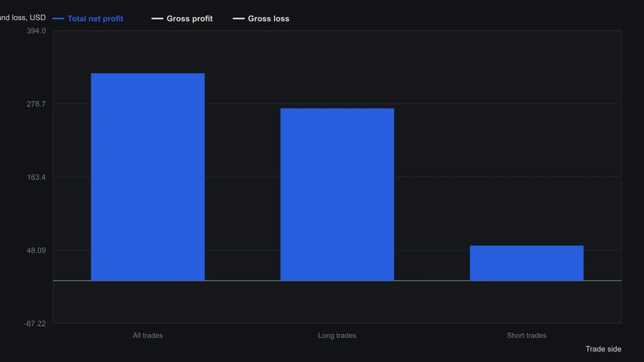The width and height of the screenshot is (644, 362).
Task: Click the white Gross profit legend line
Action: pos(157,19)
